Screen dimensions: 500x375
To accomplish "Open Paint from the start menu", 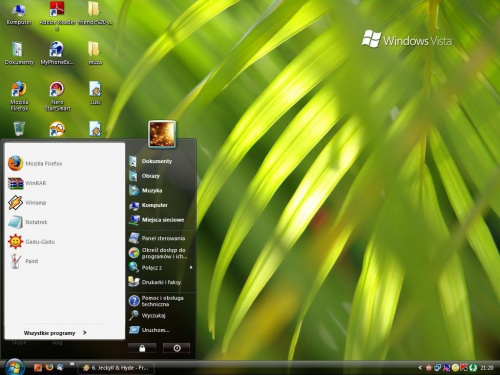I will pos(23,261).
